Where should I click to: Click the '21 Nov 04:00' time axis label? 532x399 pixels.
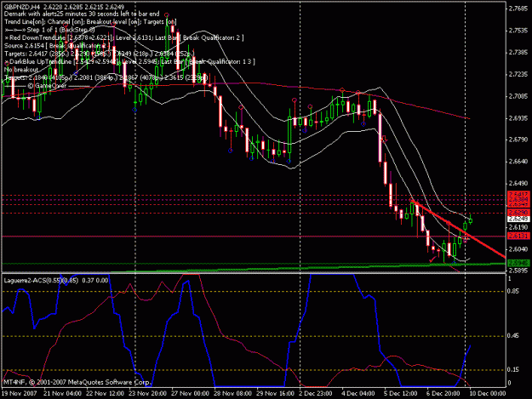pos(62,393)
